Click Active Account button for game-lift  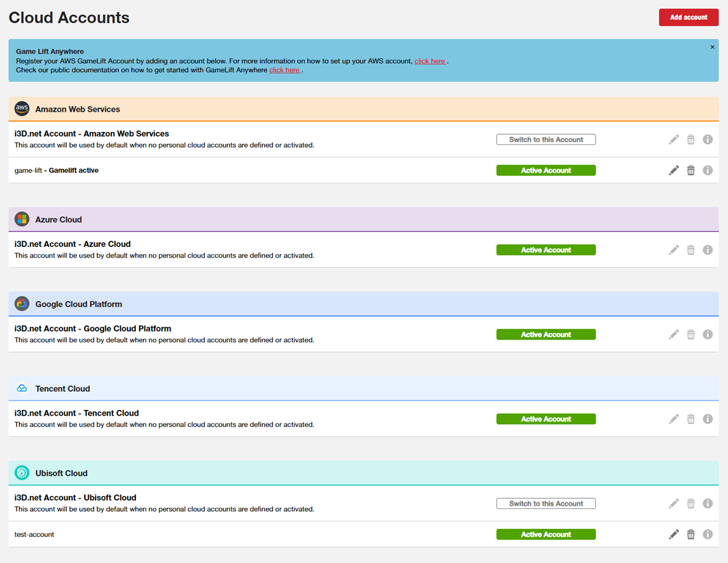pos(546,170)
